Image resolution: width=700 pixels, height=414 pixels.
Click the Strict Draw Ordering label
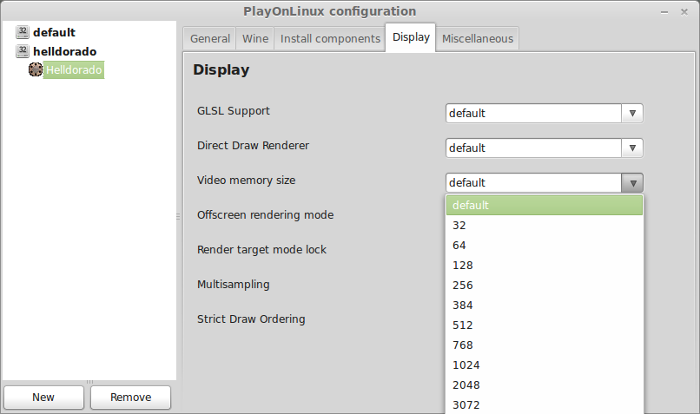pyautogui.click(x=251, y=319)
